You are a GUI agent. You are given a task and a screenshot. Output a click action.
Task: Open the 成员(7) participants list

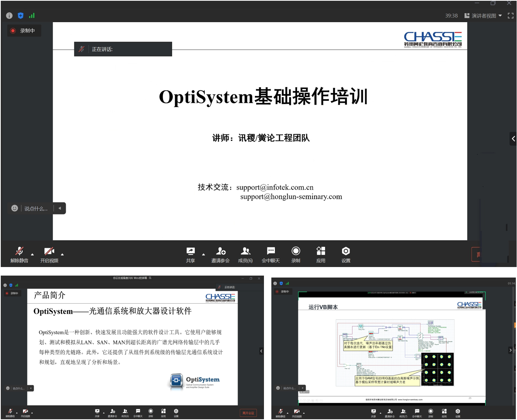[x=403, y=413]
